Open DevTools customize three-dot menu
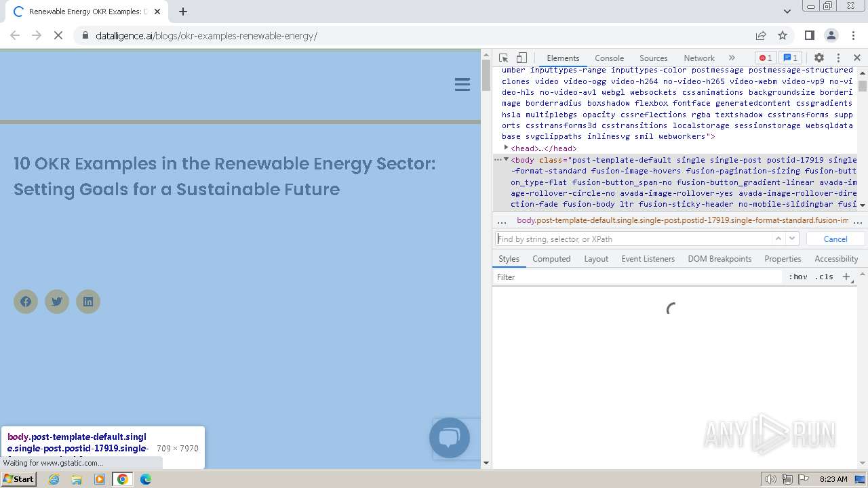The image size is (868, 488). click(838, 58)
